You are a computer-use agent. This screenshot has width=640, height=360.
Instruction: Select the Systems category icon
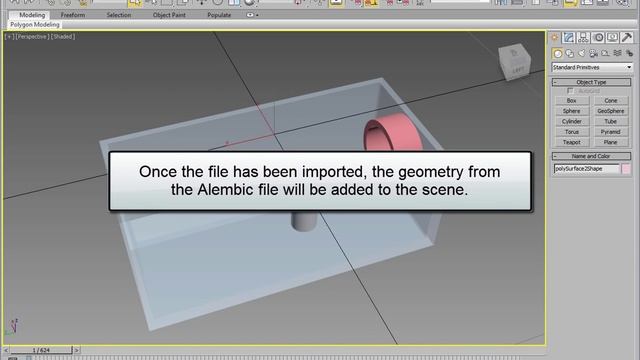point(629,53)
